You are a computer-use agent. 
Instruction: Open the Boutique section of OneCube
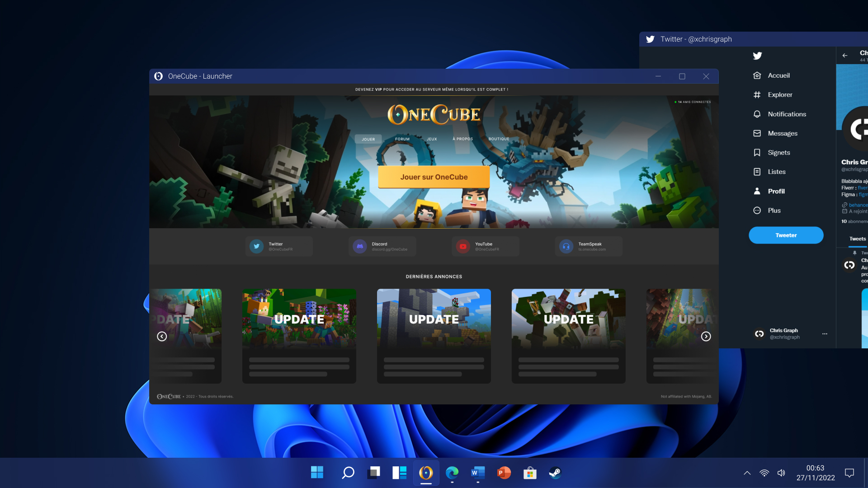[499, 139]
